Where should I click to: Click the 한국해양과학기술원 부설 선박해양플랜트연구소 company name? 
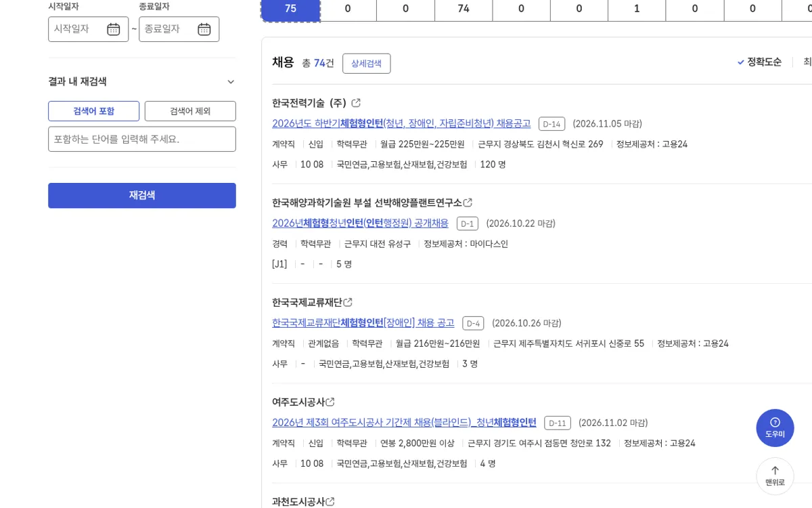(x=367, y=203)
